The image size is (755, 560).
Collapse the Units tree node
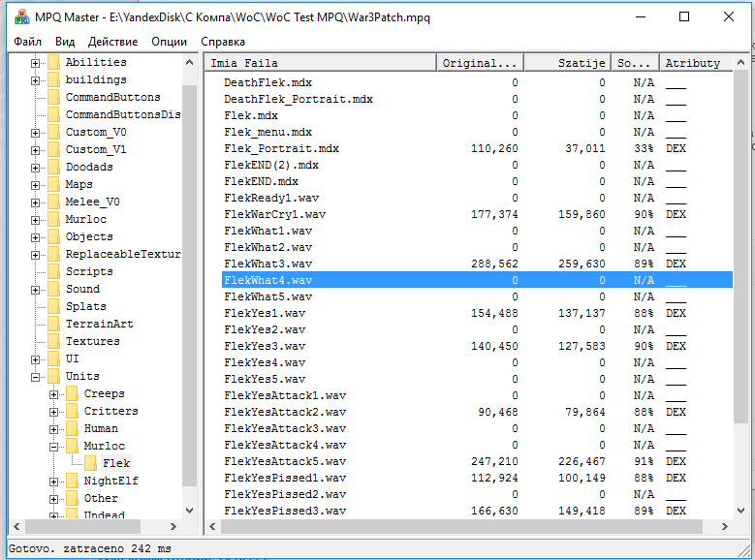(x=35, y=377)
